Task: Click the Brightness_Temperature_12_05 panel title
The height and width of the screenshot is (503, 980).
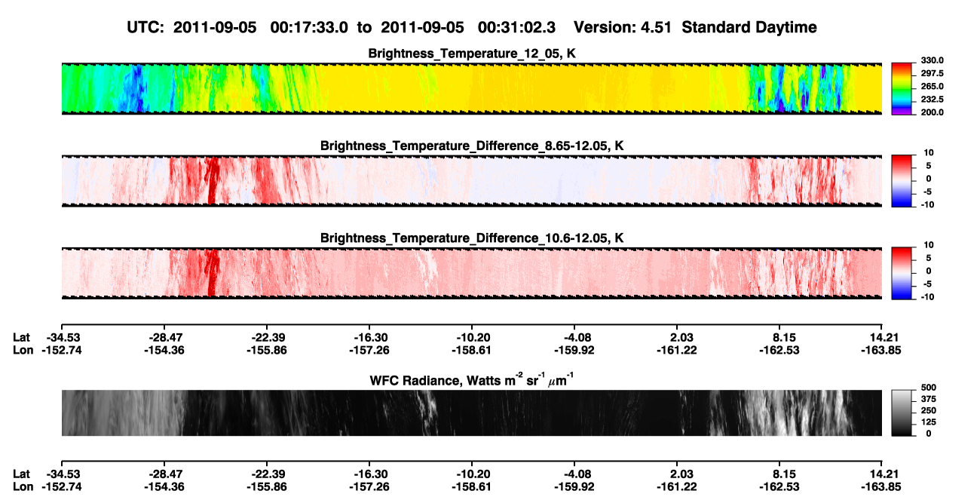Action: [x=472, y=54]
